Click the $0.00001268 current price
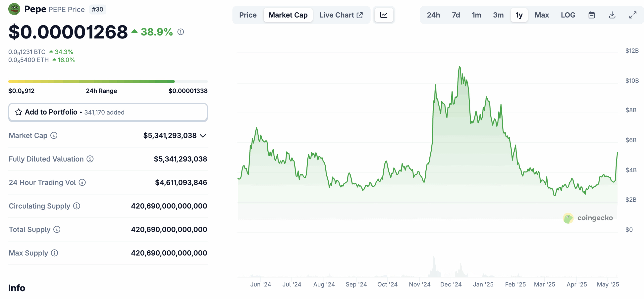The width and height of the screenshot is (644, 299). coord(68,32)
